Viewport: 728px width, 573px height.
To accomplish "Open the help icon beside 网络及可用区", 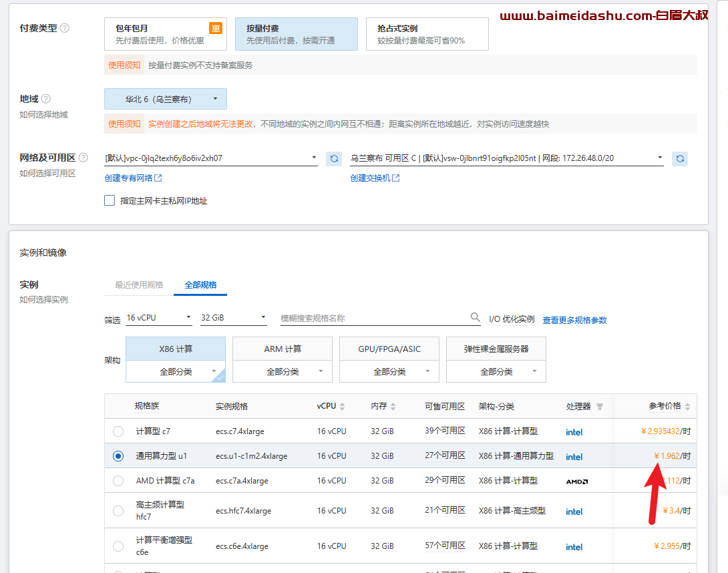I will pyautogui.click(x=83, y=158).
